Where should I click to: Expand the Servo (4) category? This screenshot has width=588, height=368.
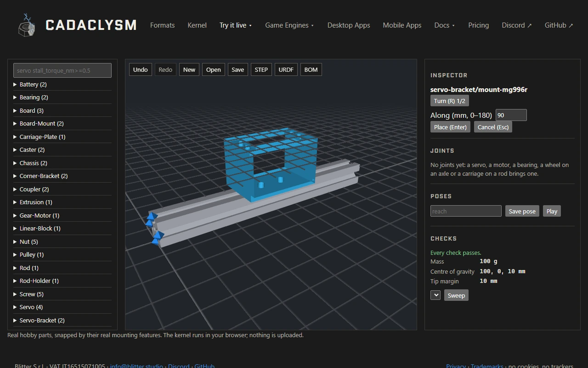click(x=62, y=307)
